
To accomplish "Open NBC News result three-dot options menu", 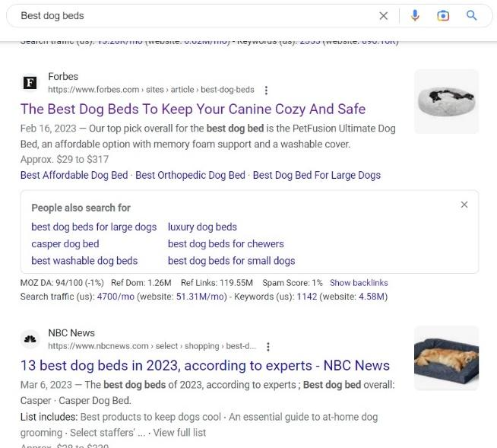I will (x=268, y=347).
